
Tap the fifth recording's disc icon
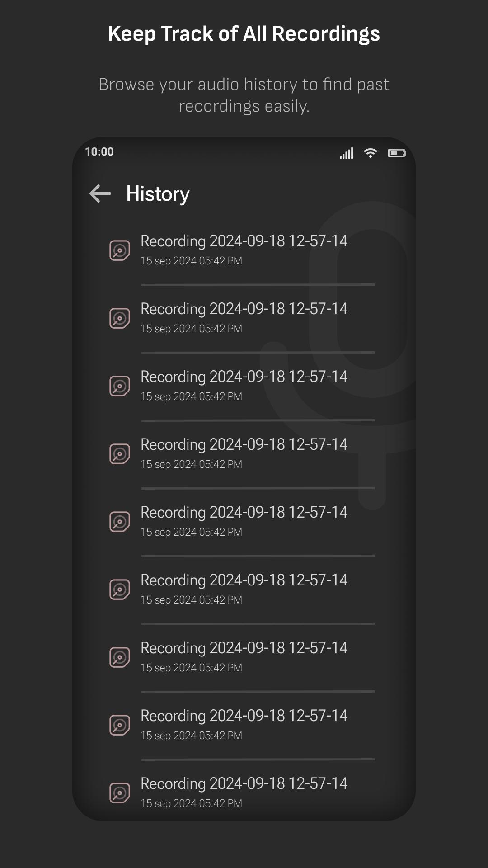120,522
